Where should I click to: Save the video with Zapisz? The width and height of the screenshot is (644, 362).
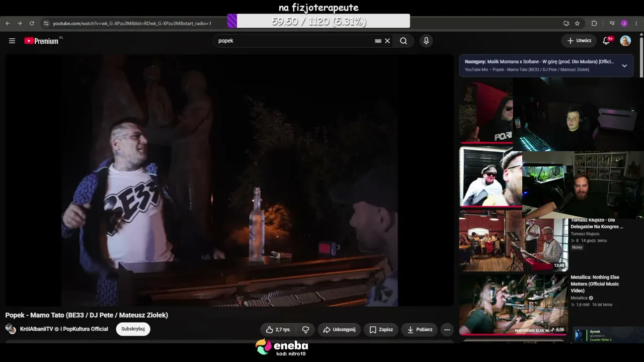pyautogui.click(x=381, y=330)
